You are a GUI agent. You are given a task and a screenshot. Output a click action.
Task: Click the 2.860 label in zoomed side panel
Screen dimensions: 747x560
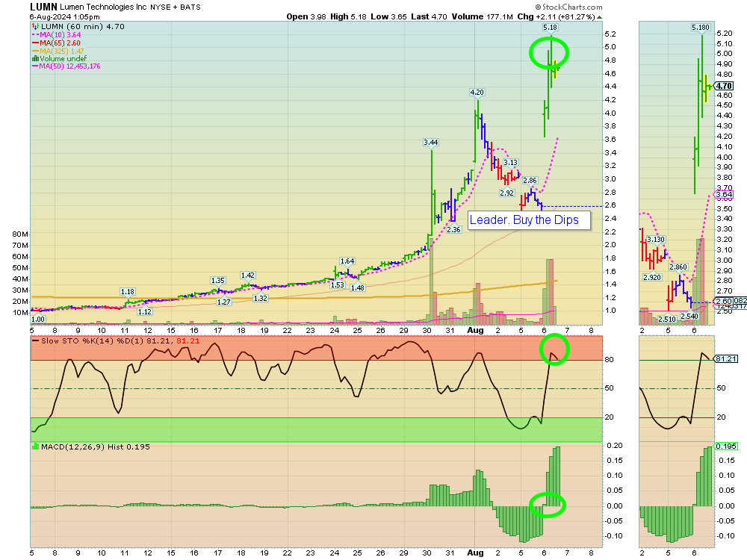click(x=678, y=267)
